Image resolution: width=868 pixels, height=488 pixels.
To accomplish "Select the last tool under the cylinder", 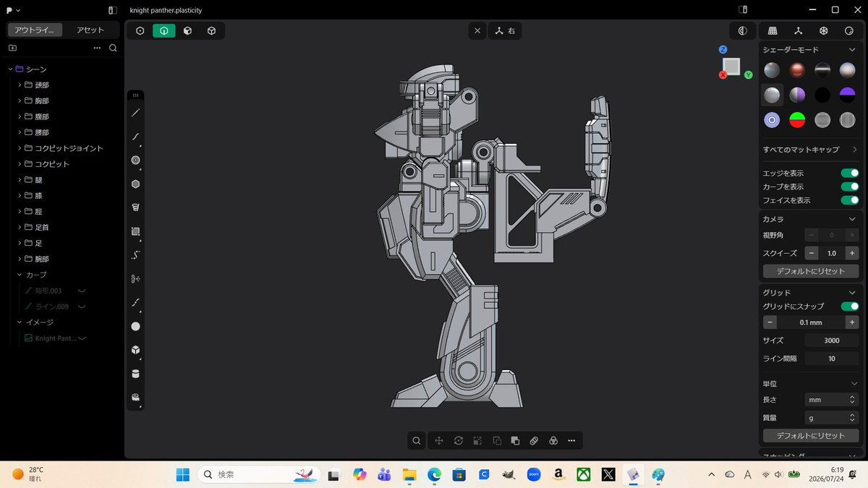I will coord(135,398).
